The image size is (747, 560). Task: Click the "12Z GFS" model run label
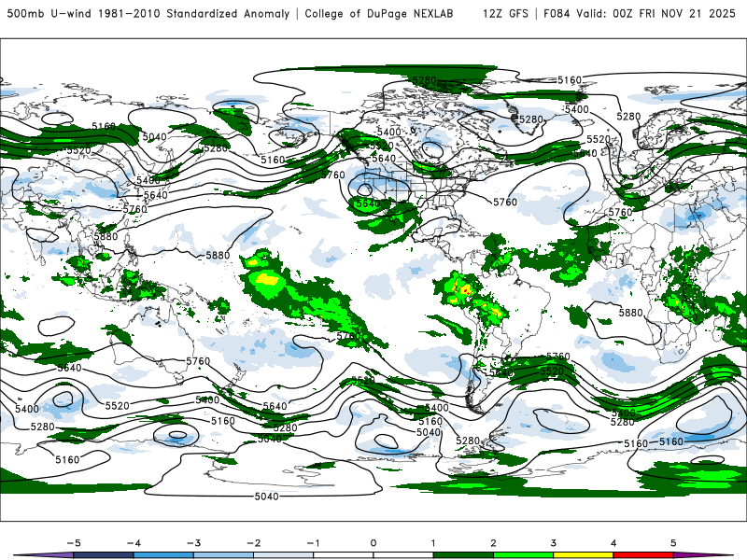(x=505, y=13)
